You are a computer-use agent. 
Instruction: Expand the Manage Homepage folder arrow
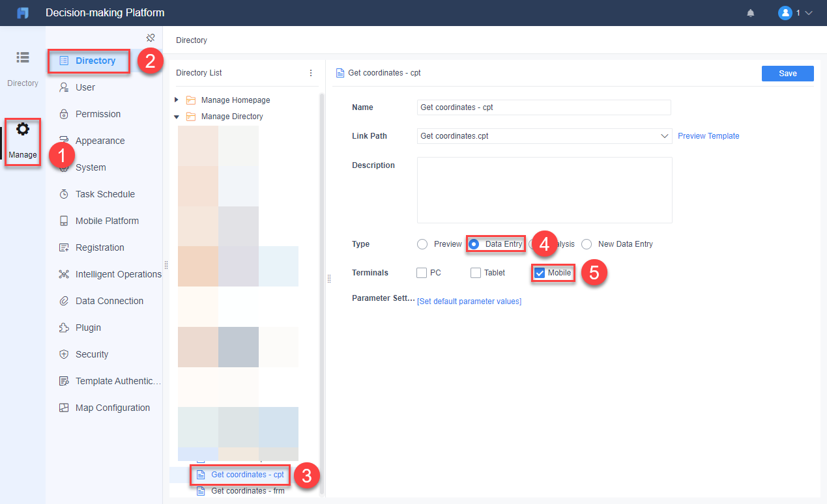click(x=177, y=100)
